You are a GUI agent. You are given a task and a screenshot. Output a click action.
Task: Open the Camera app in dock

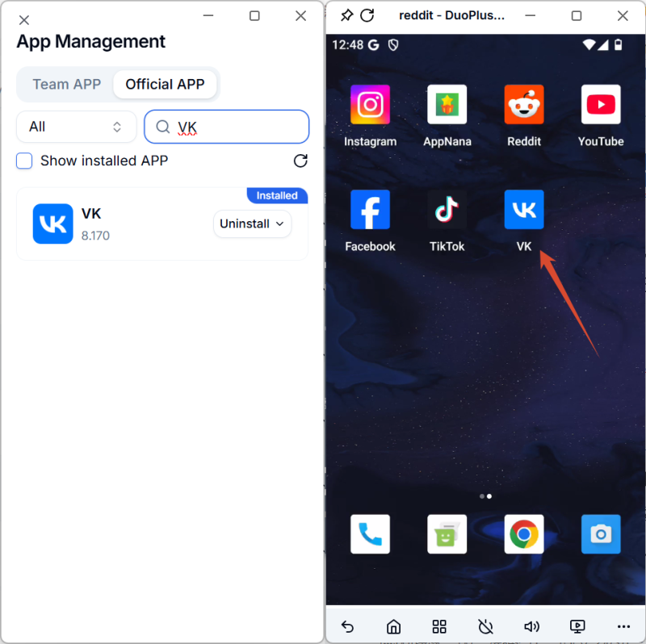tap(601, 534)
